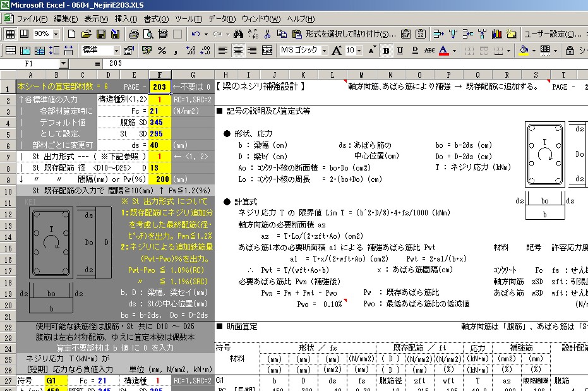
Task: Open Print Preview magnifier icon
Action: click(148, 34)
